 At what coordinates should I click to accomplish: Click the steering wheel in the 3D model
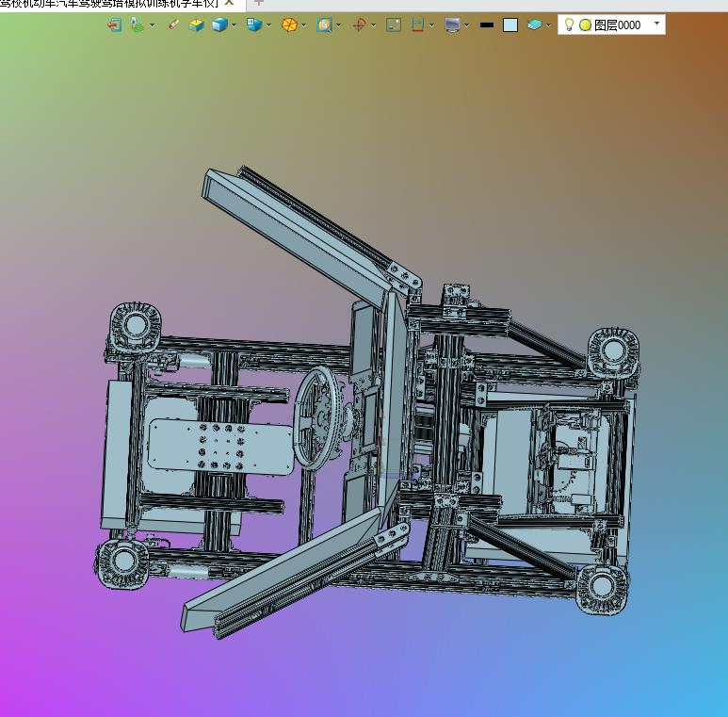[319, 418]
